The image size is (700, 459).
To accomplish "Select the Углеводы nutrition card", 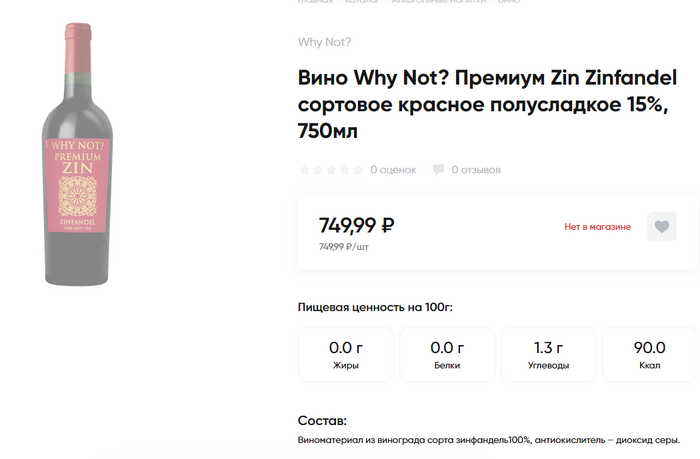I will click(x=548, y=354).
